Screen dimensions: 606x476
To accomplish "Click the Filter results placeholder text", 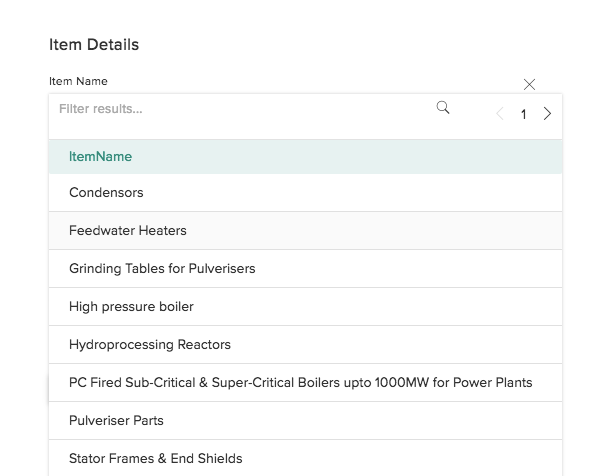I will [x=100, y=109].
